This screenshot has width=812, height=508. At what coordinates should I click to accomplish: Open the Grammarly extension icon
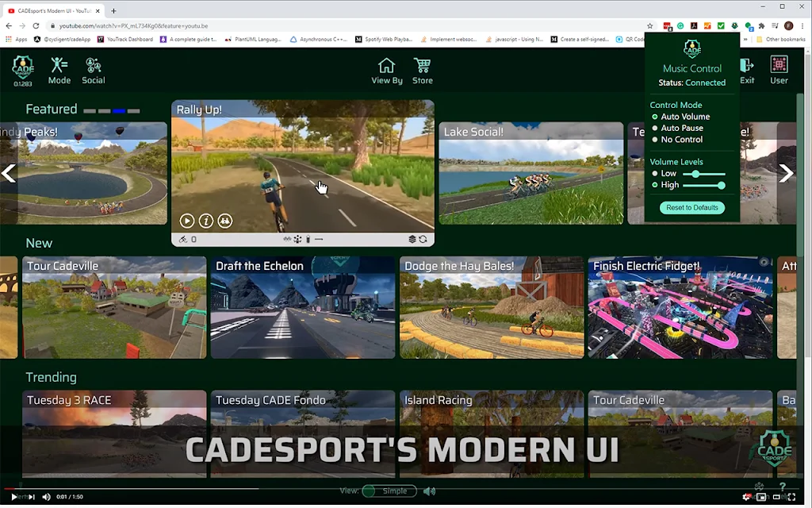(680, 25)
